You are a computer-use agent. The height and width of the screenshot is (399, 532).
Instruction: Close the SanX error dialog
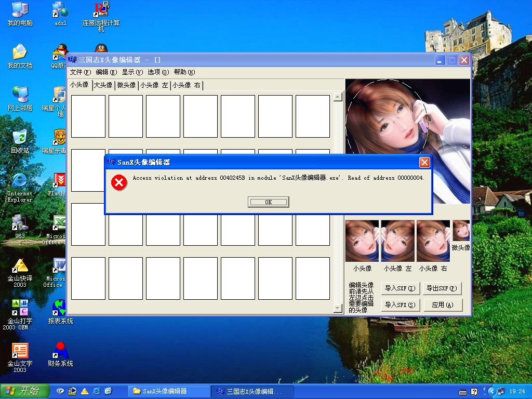(x=424, y=163)
